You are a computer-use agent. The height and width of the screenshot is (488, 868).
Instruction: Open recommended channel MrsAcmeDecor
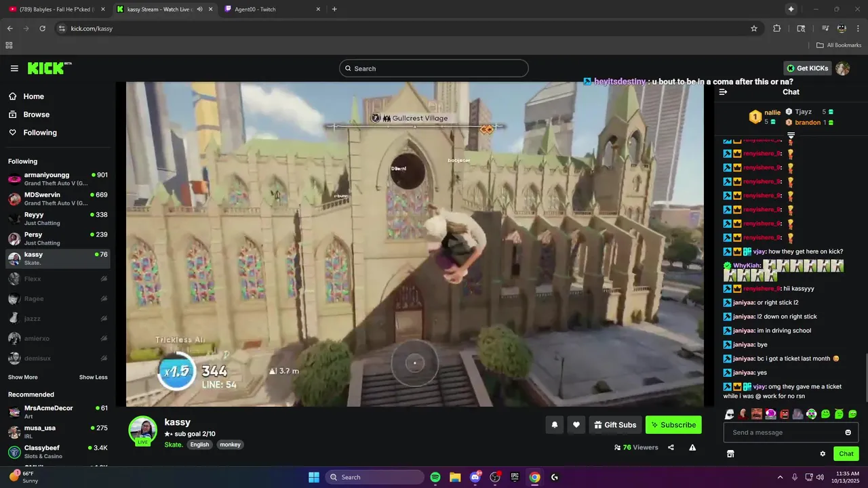(x=58, y=412)
